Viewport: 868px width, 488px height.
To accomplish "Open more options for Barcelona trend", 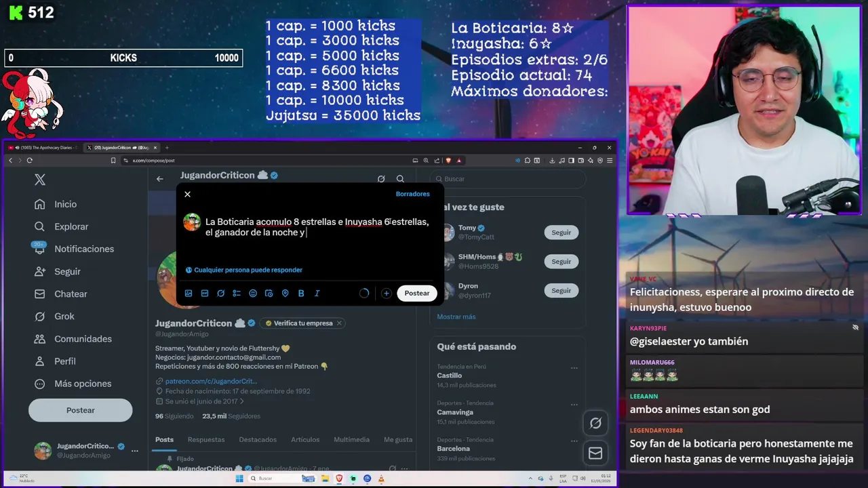I will (x=574, y=441).
